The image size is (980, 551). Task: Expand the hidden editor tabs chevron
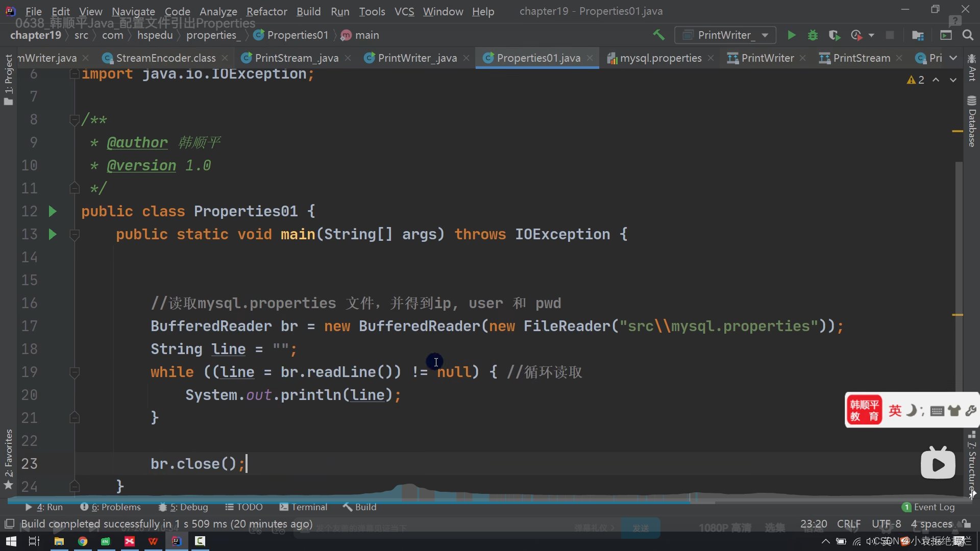coord(953,58)
